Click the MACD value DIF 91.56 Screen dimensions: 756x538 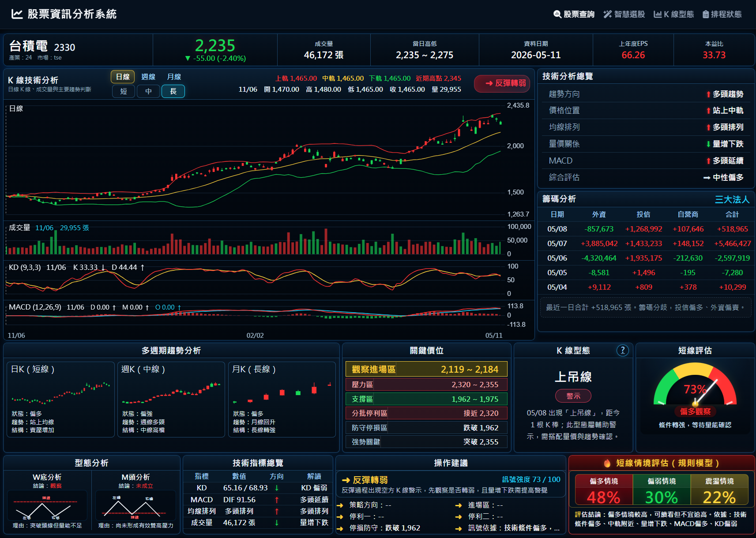click(239, 500)
